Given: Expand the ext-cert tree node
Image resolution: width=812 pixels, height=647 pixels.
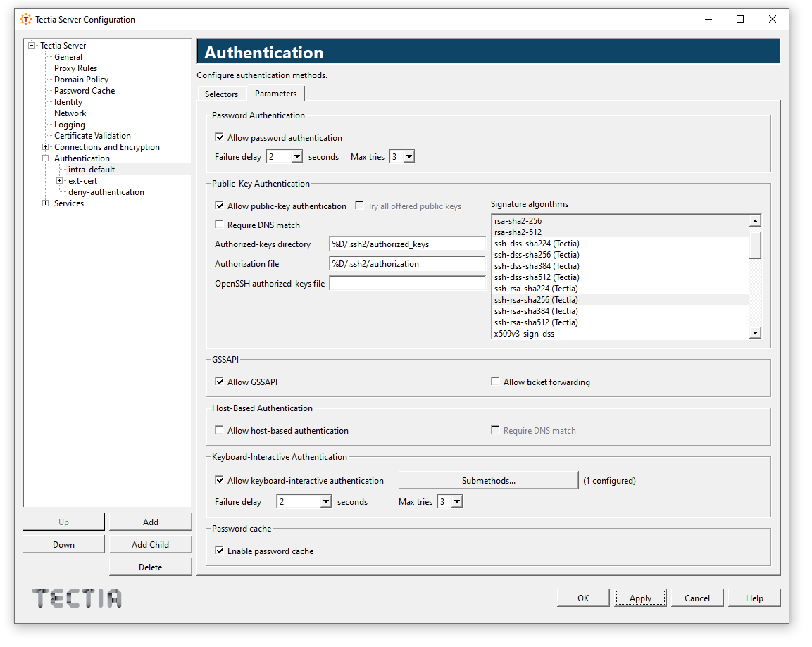Looking at the screenshot, I should pos(60,181).
